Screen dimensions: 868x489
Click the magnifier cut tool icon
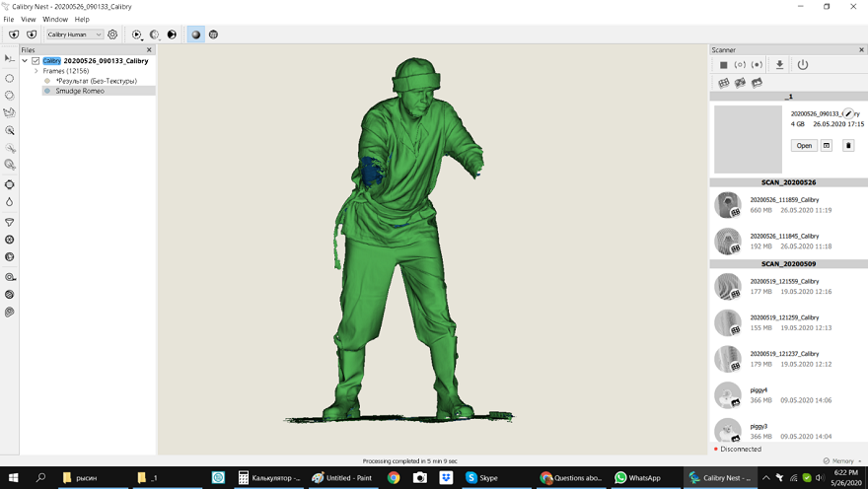pyautogui.click(x=10, y=165)
